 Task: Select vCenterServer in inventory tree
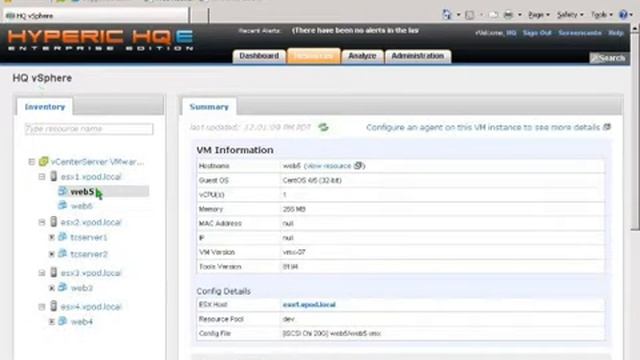pos(97,162)
